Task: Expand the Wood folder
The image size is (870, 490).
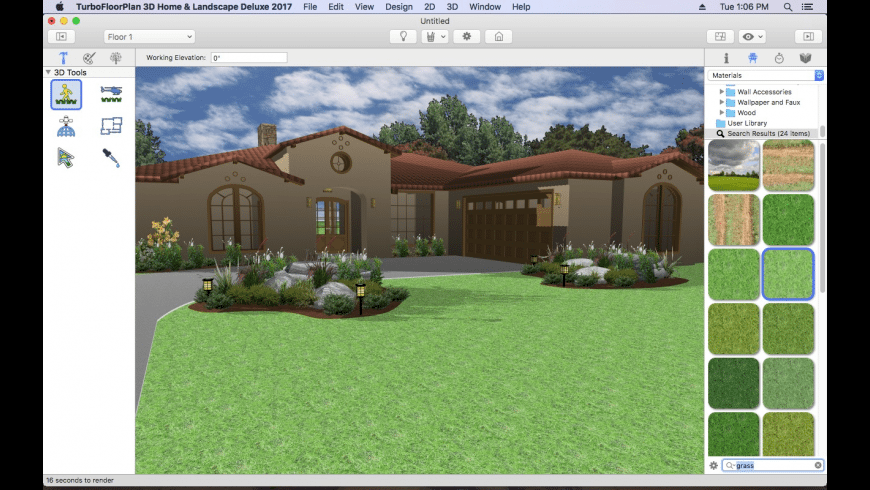Action: pos(721,113)
